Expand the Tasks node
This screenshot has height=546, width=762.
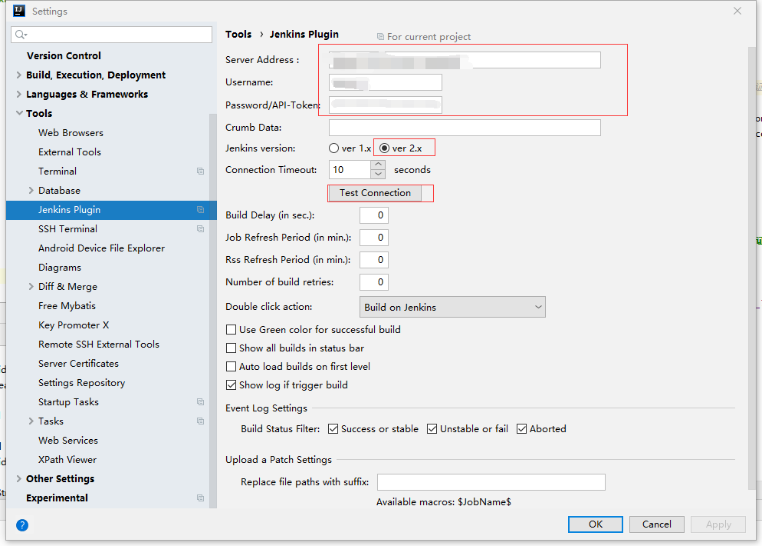[x=31, y=421]
